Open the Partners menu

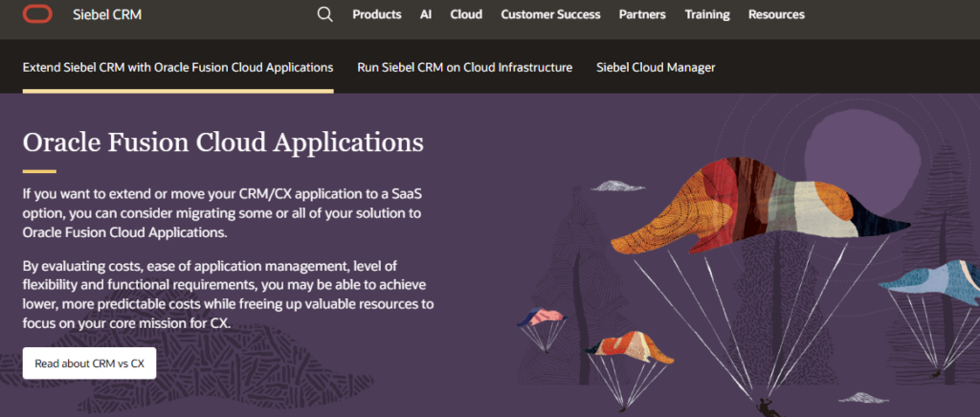(x=642, y=14)
